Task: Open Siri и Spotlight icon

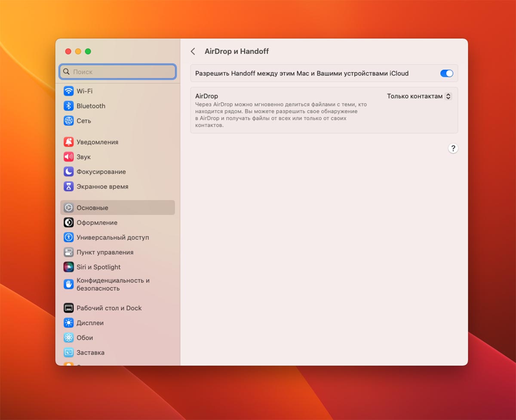Action: point(69,267)
